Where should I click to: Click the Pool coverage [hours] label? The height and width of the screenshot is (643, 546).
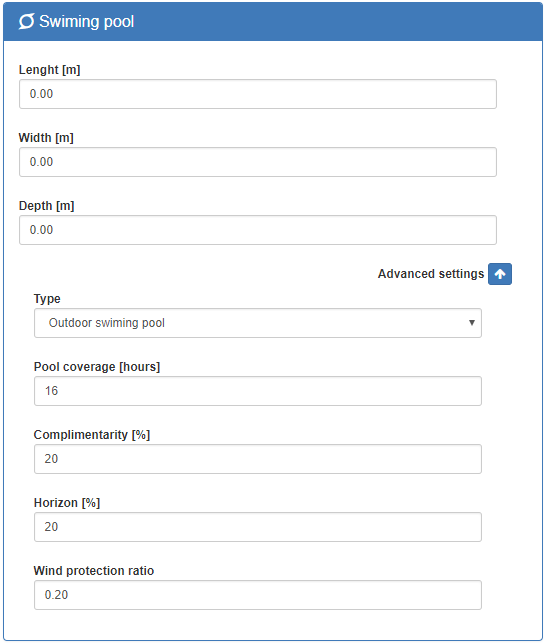pyautogui.click(x=97, y=367)
